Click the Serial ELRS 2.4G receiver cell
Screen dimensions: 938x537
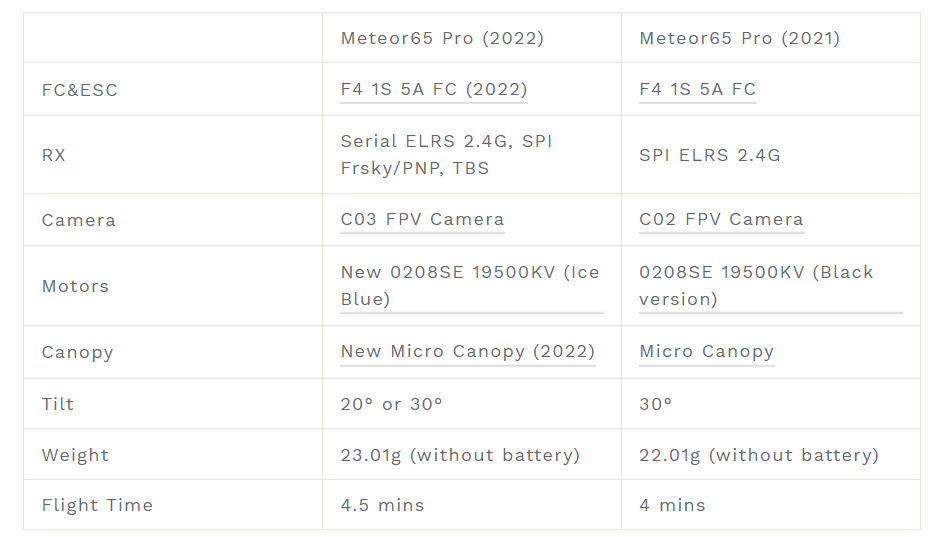(446, 155)
